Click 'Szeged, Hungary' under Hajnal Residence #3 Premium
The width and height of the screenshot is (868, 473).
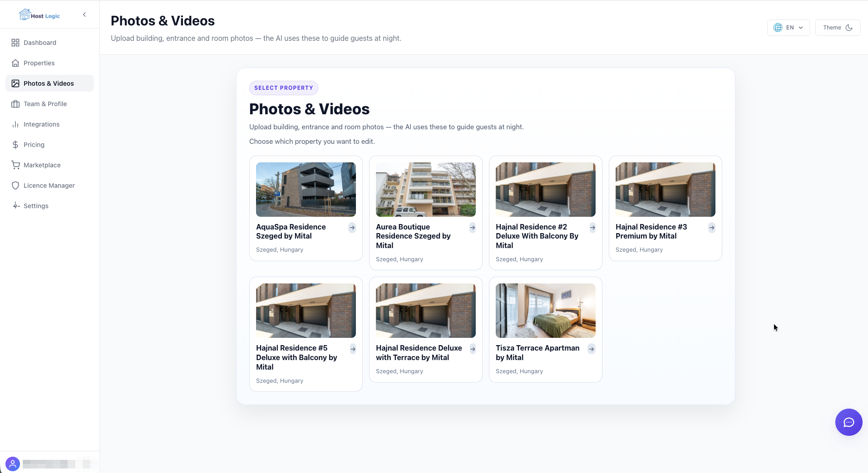639,250
